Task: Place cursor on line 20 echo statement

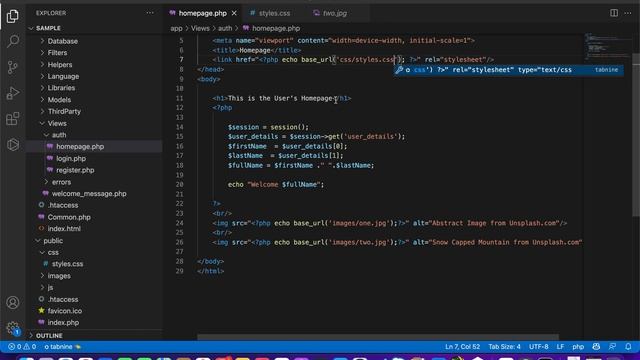Action: (x=276, y=184)
